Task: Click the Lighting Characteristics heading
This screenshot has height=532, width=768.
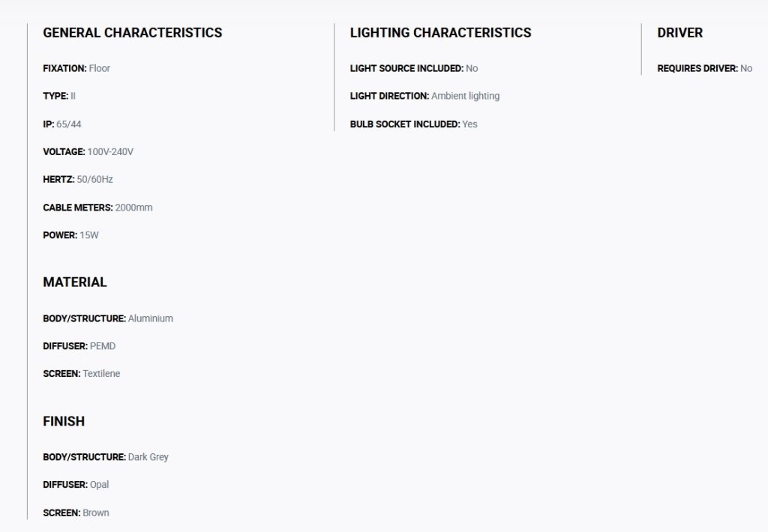Action: (x=440, y=33)
